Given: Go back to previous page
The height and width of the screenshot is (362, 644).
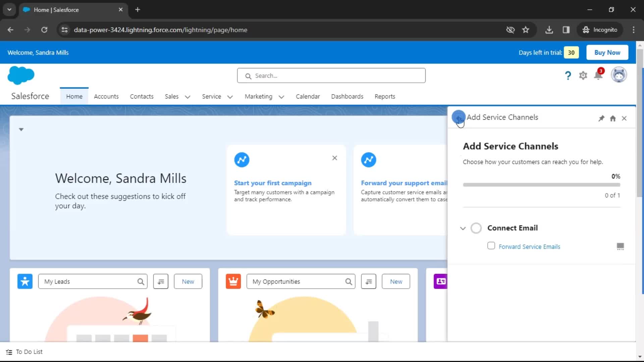Looking at the screenshot, I should [10, 30].
